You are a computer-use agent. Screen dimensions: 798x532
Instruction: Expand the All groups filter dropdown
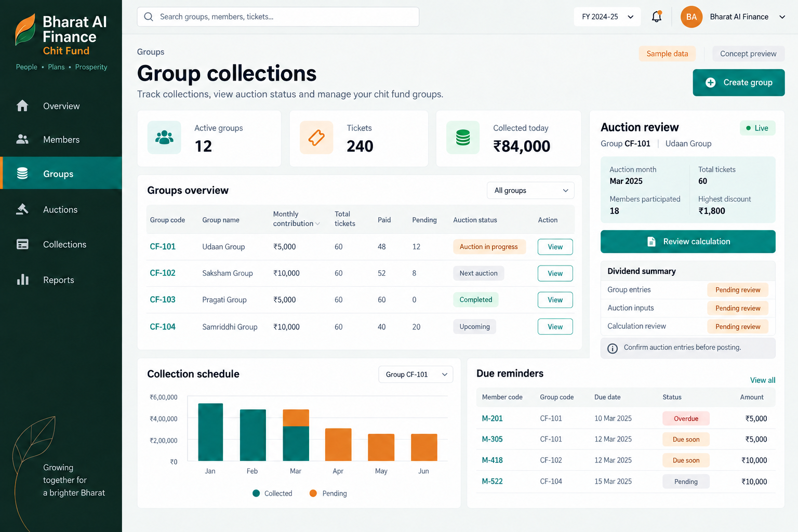pyautogui.click(x=530, y=191)
